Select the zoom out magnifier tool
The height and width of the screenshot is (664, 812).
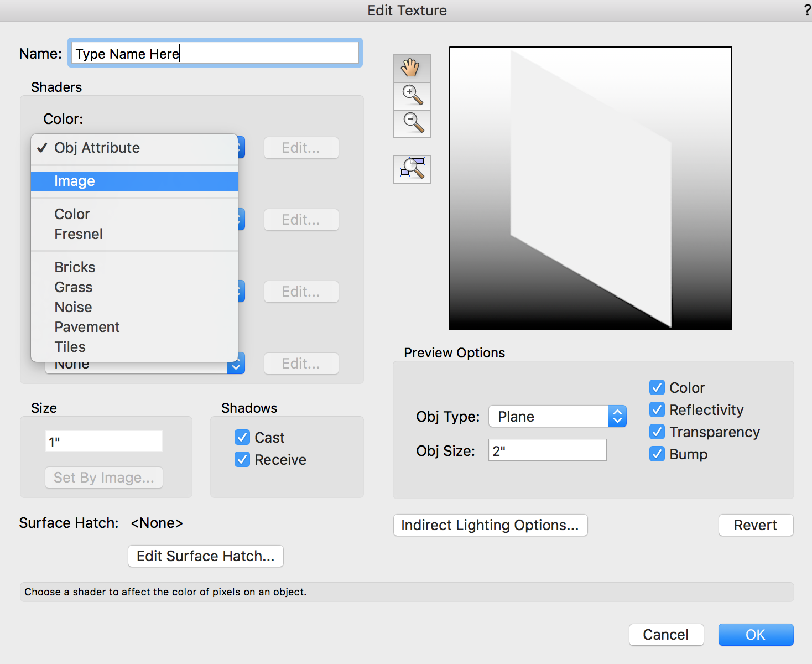coord(412,123)
